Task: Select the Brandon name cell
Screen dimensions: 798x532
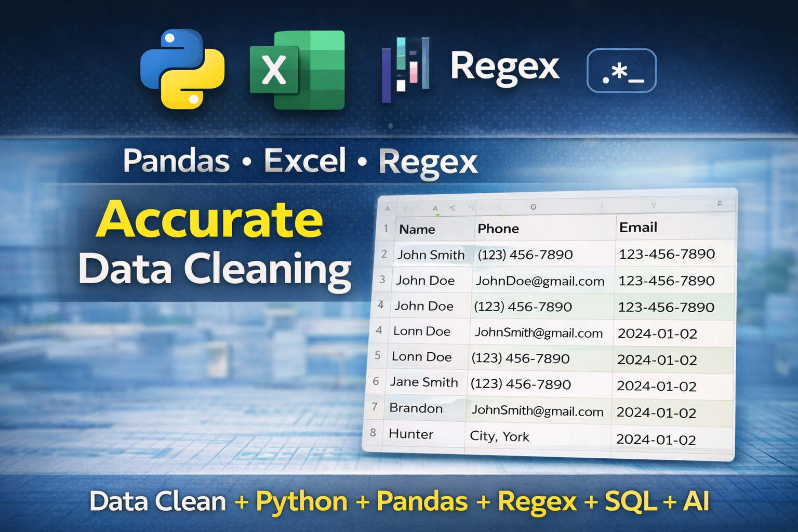Action: pyautogui.click(x=416, y=408)
